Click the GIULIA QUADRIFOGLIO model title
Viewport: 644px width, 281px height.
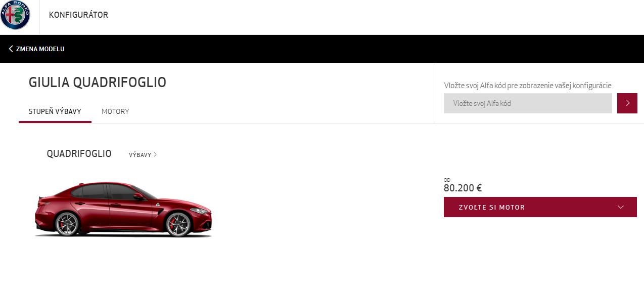point(98,83)
